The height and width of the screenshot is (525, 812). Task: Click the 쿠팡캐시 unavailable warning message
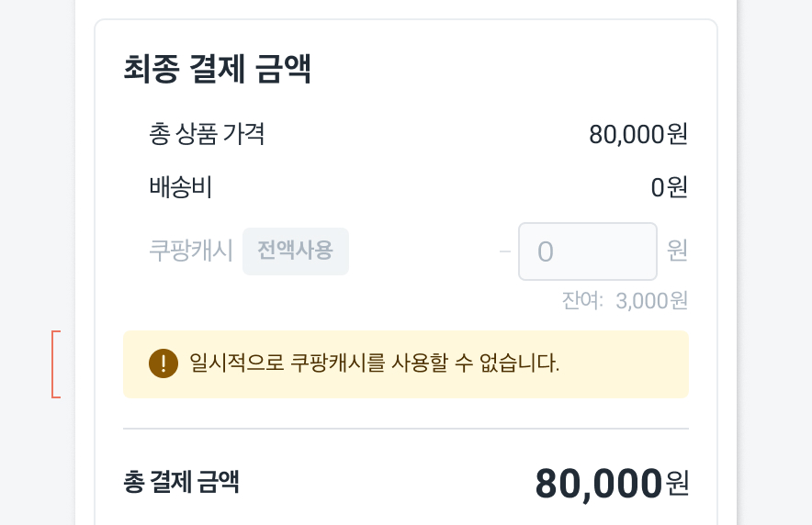coord(374,363)
